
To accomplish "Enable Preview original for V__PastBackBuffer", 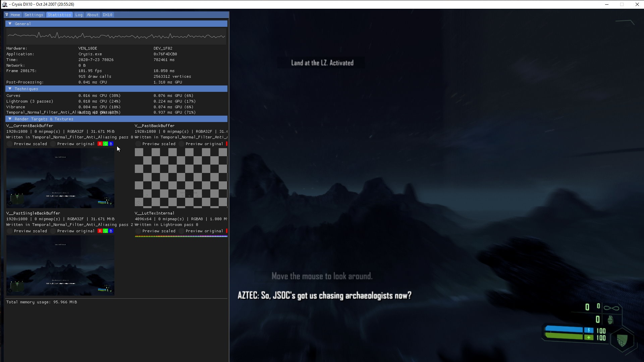I will tap(181, 144).
